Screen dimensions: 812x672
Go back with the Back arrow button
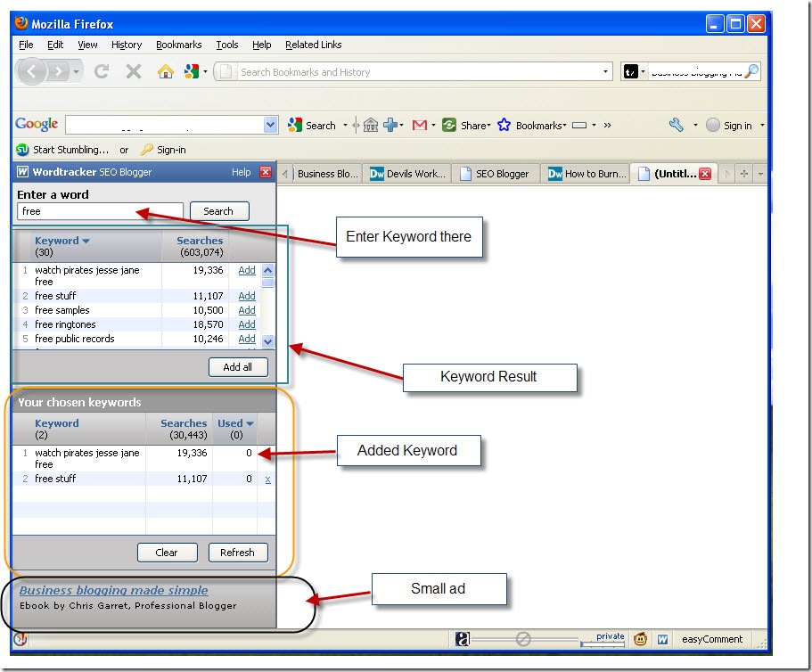(x=31, y=71)
